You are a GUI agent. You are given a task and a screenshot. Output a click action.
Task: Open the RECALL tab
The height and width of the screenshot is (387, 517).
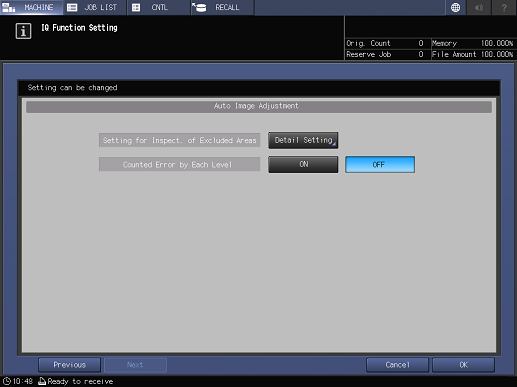(223, 7)
